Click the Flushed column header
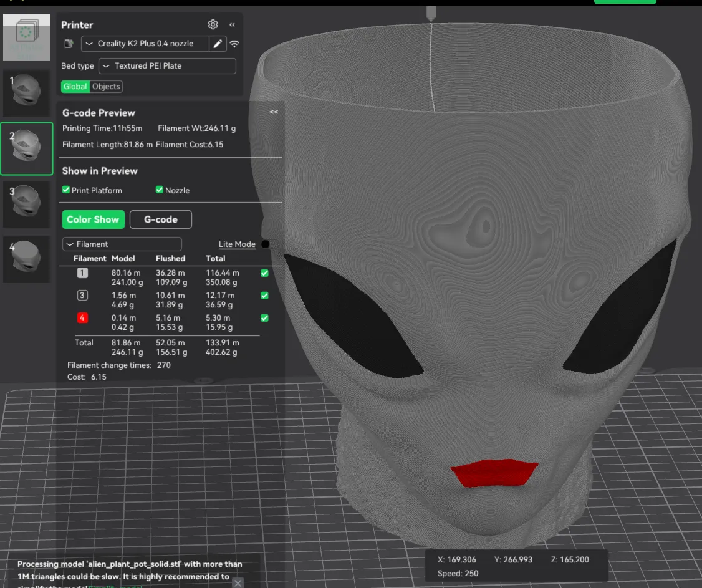Screen dimensions: 702x588 pyautogui.click(x=171, y=258)
